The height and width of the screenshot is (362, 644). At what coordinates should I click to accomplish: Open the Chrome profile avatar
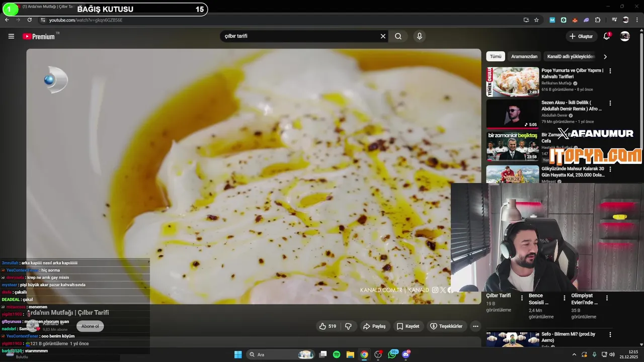[626, 20]
